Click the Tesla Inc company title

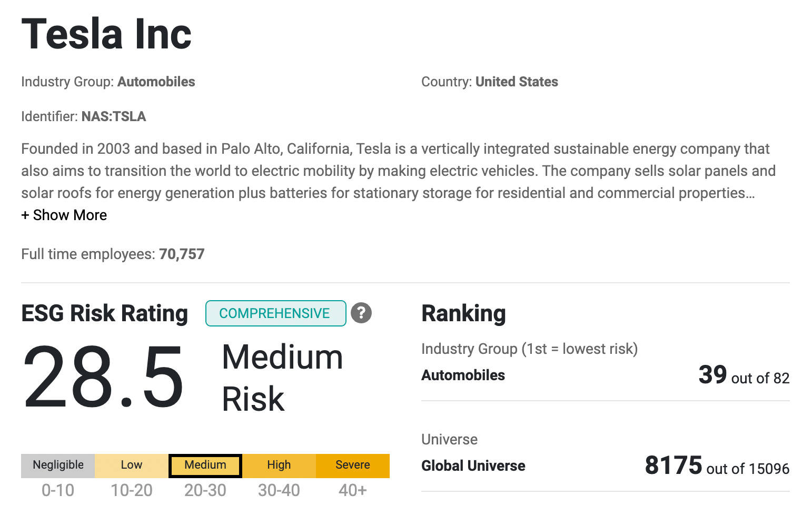click(106, 34)
